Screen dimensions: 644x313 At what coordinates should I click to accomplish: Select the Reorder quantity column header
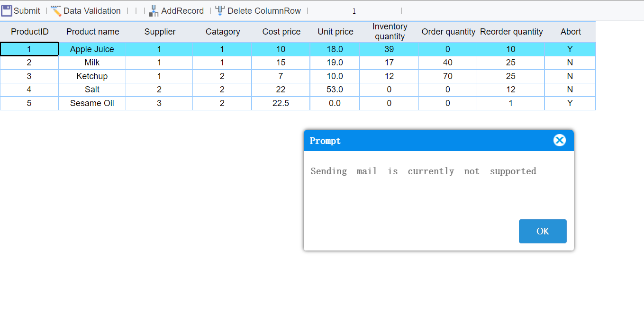click(511, 32)
